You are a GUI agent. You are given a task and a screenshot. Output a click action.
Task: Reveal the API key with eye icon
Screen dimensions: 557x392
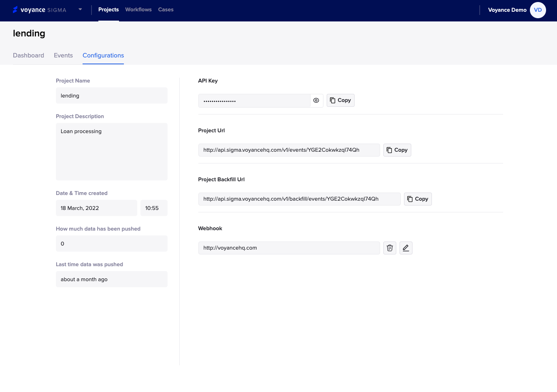[317, 101]
